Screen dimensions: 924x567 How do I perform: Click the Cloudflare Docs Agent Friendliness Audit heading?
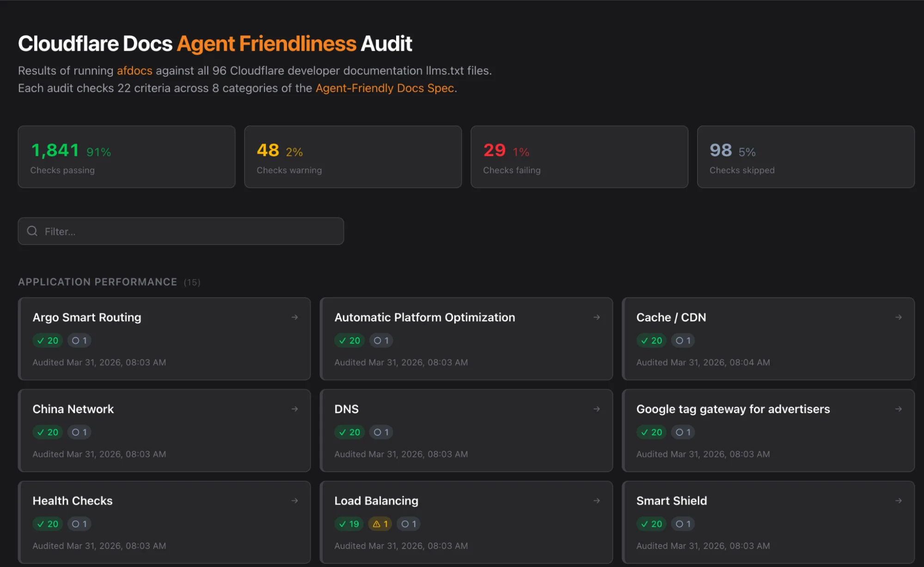point(215,44)
